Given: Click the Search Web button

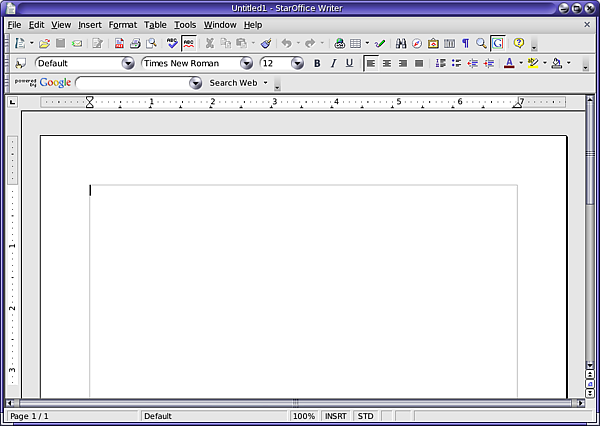Looking at the screenshot, I should pyautogui.click(x=233, y=83).
